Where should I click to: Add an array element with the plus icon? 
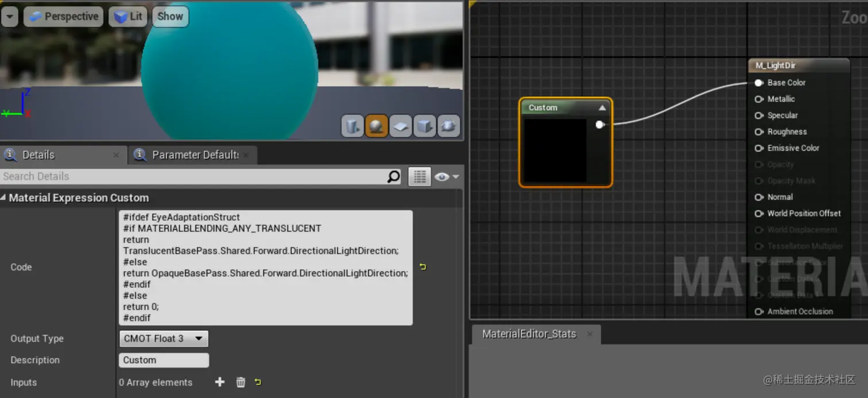click(219, 382)
